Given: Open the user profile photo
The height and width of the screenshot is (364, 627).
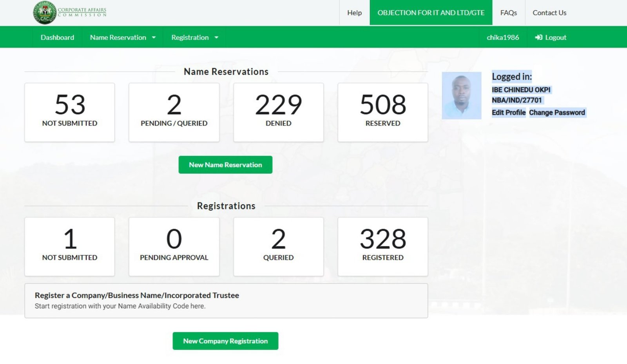Looking at the screenshot, I should tap(461, 96).
